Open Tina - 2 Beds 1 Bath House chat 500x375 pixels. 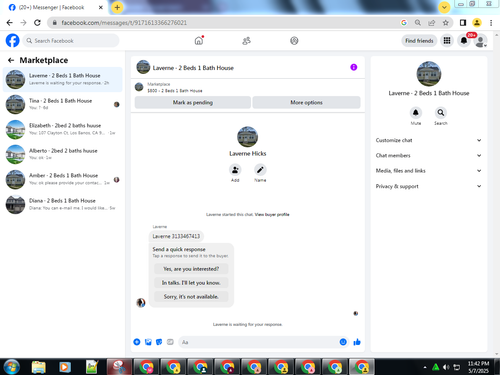63,104
